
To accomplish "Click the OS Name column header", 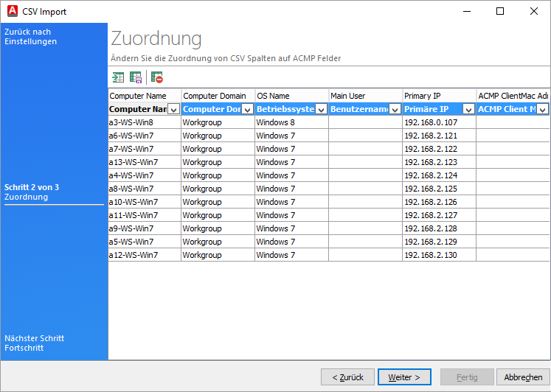I will [291, 96].
